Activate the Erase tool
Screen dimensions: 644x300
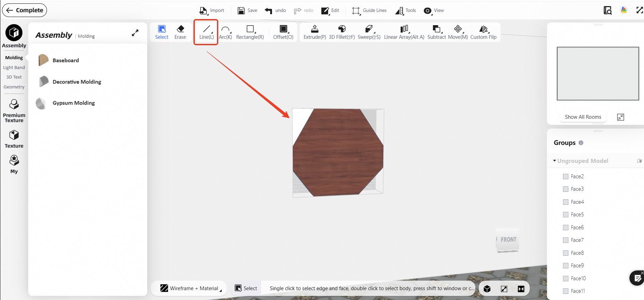click(x=180, y=32)
